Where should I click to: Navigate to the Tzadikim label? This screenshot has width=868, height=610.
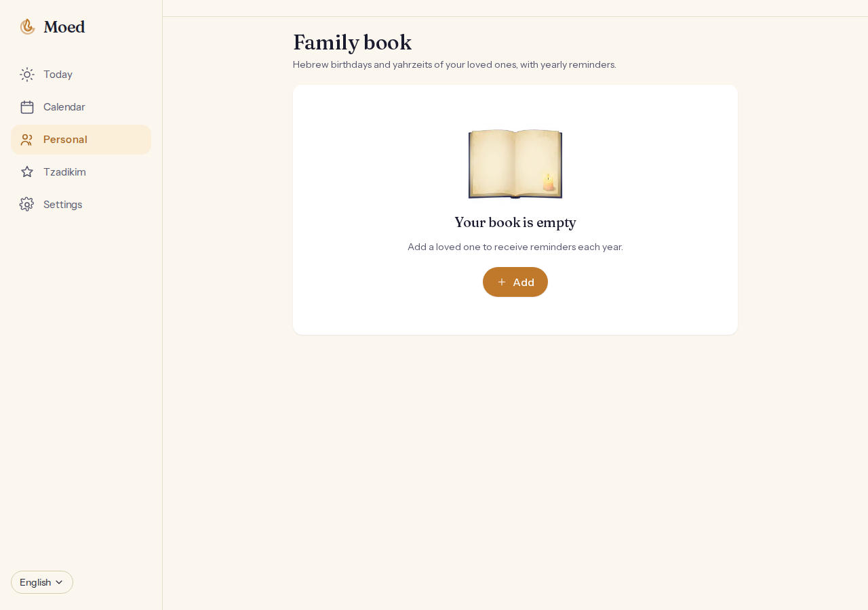click(x=64, y=172)
